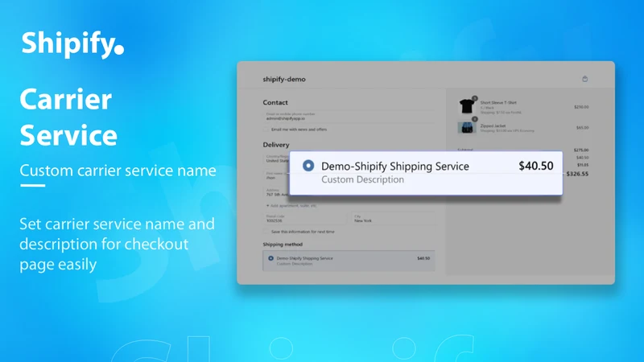This screenshot has width=644, height=362.
Task: Click the Shipify logo
Action: pyautogui.click(x=72, y=44)
